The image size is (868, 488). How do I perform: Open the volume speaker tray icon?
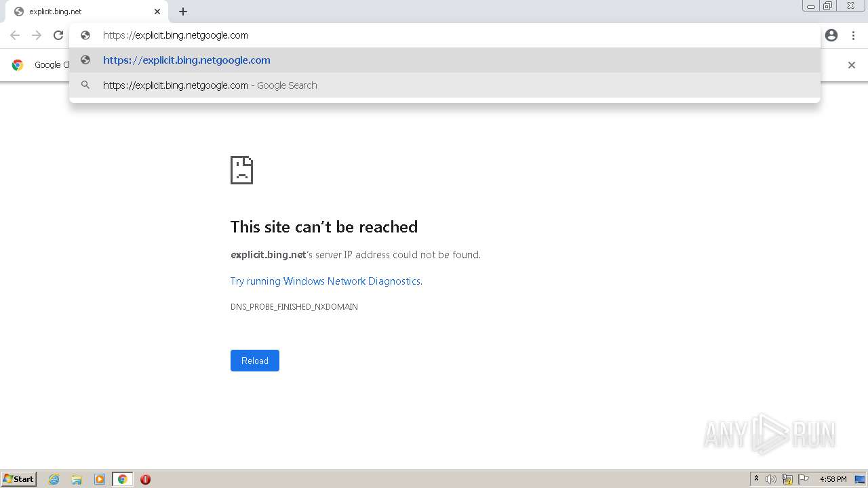tap(771, 479)
